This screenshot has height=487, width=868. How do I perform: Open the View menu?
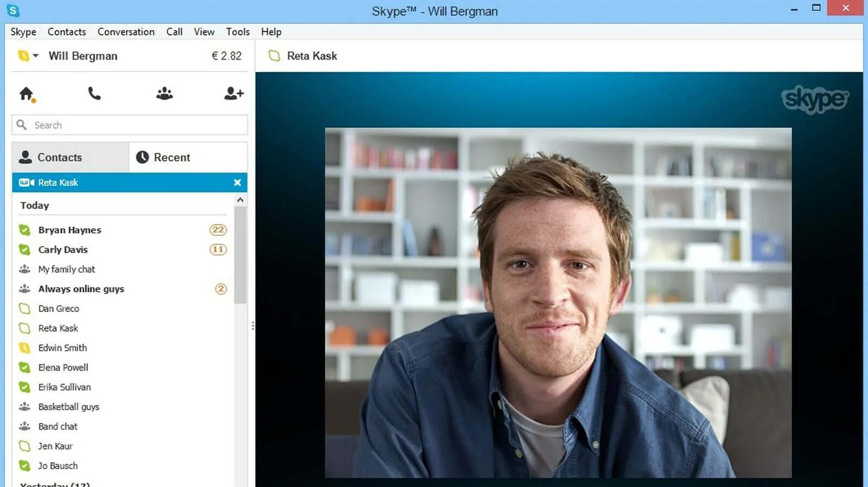point(204,32)
